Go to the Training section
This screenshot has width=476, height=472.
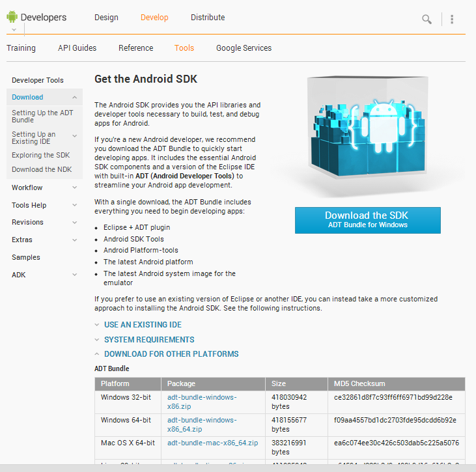(21, 48)
